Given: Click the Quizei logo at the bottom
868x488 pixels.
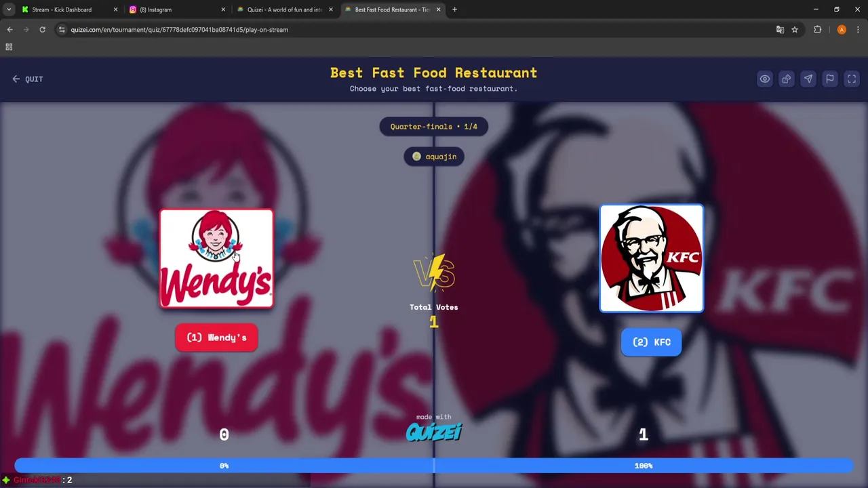Looking at the screenshot, I should coord(434,432).
